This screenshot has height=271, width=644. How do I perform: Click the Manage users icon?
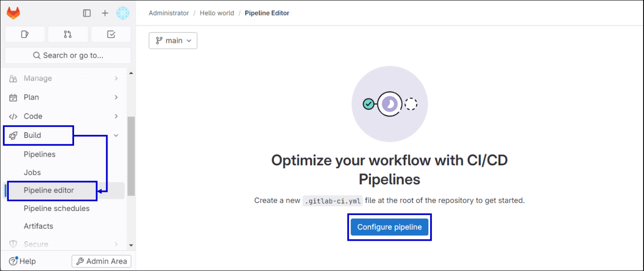[13, 79]
